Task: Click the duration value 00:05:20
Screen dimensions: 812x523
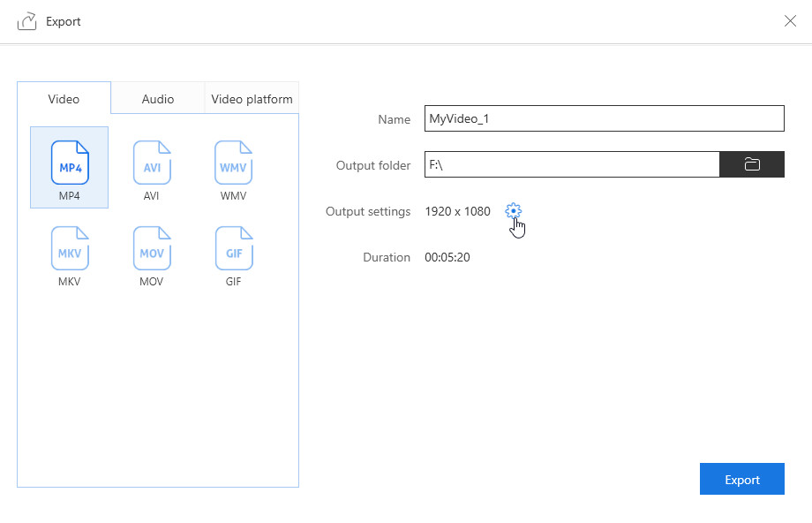Action: (447, 257)
